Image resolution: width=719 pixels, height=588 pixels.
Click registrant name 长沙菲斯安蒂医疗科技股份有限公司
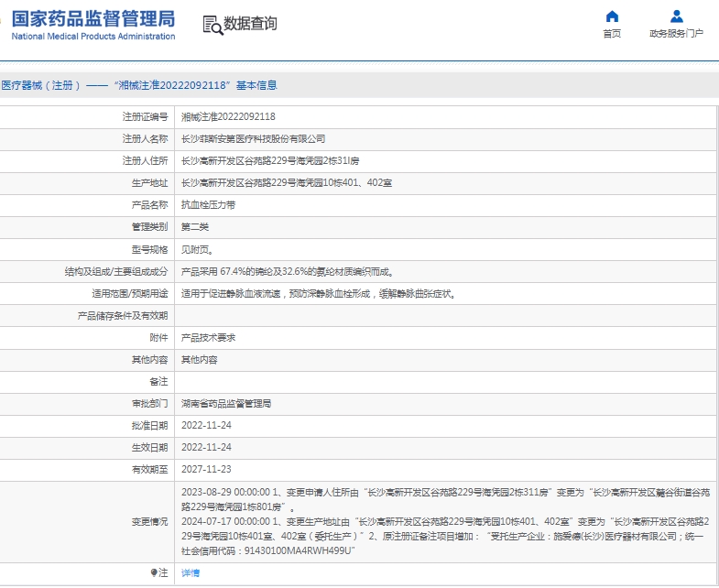(253, 138)
